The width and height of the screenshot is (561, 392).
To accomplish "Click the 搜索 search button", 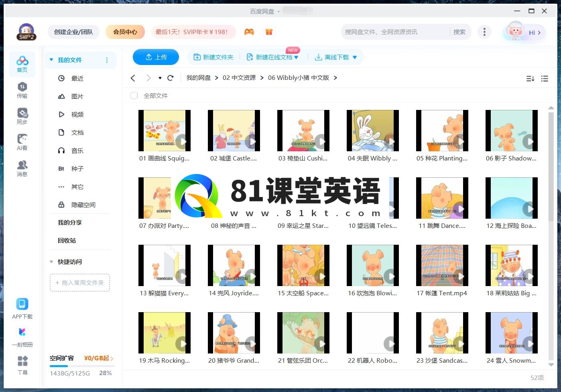I will pos(459,32).
